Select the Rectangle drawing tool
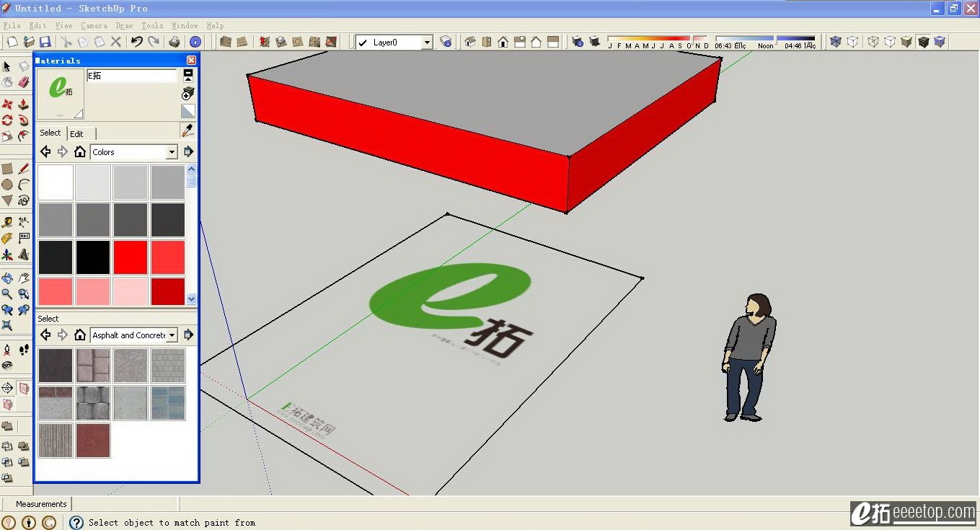Image resolution: width=980 pixels, height=530 pixels. coord(7,169)
